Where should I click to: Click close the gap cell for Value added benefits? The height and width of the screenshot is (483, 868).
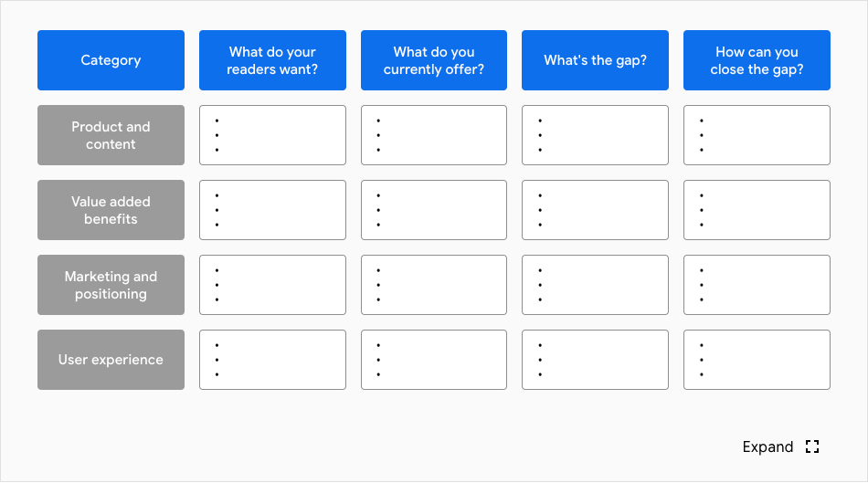(x=757, y=210)
